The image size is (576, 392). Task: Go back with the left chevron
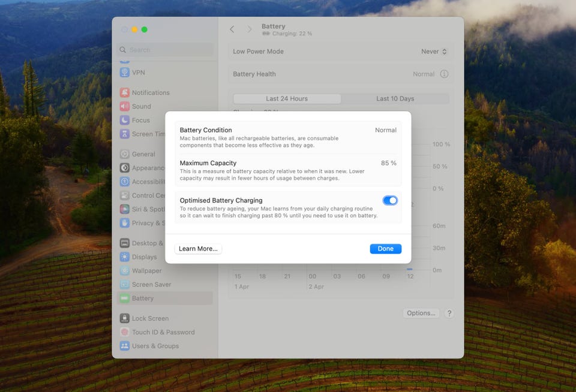tap(232, 29)
